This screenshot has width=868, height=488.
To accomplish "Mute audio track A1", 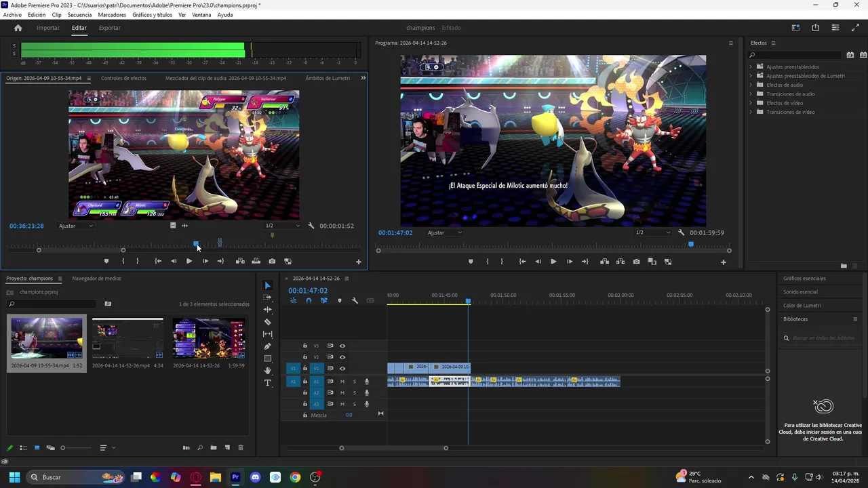I will [342, 382].
